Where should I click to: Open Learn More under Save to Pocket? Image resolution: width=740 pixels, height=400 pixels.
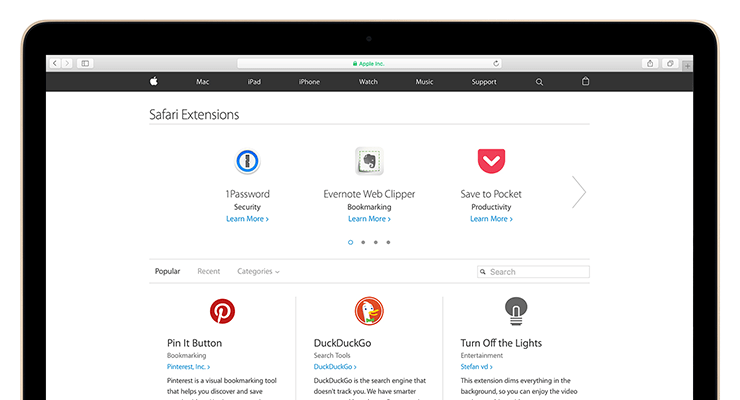pos(491,219)
